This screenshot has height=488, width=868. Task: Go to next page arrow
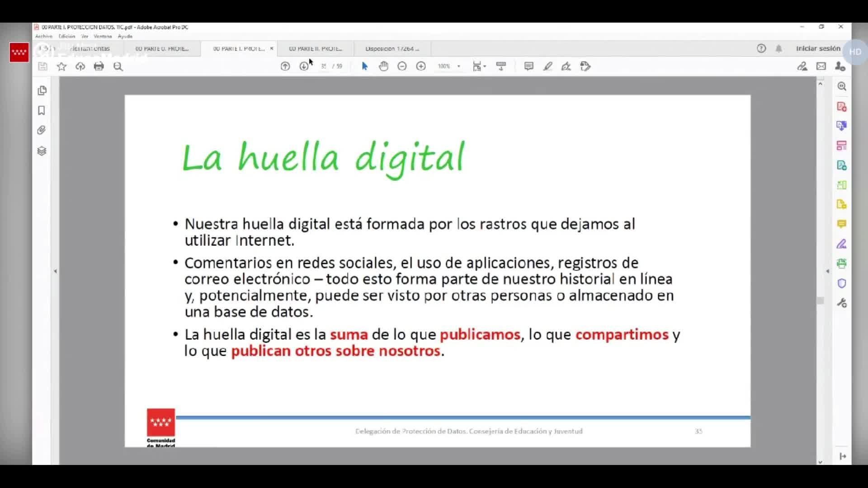tap(304, 66)
